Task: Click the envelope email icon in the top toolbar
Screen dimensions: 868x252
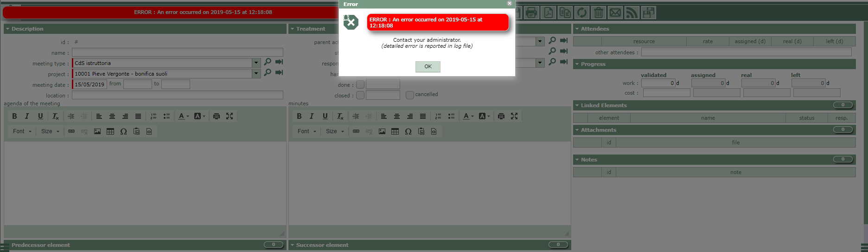Action: [615, 13]
